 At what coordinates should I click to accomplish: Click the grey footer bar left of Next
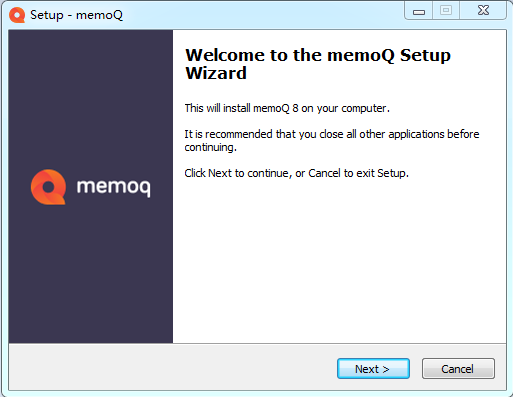click(173, 368)
